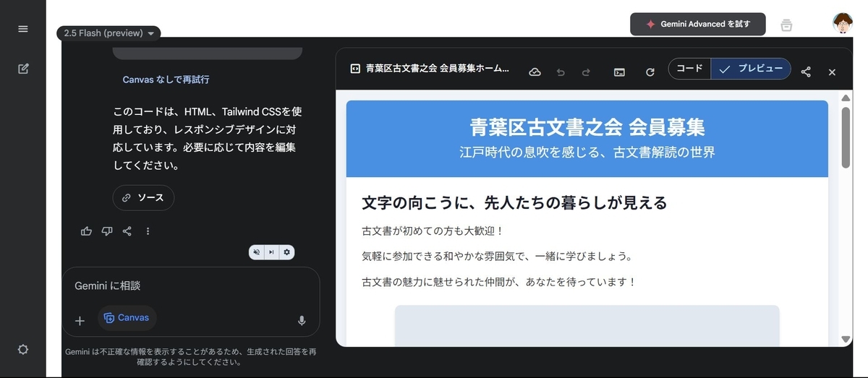The height and width of the screenshot is (378, 868).
Task: Click the subtitle 江戸時代の息吹を感じる、古文書解読の世界
Action: (x=587, y=153)
